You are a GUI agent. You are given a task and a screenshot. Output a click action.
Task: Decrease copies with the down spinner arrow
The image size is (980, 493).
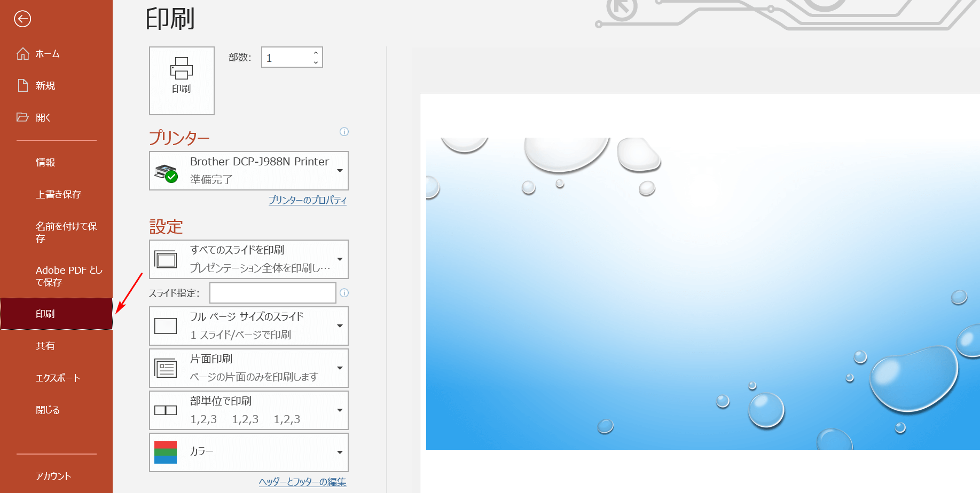pyautogui.click(x=316, y=62)
